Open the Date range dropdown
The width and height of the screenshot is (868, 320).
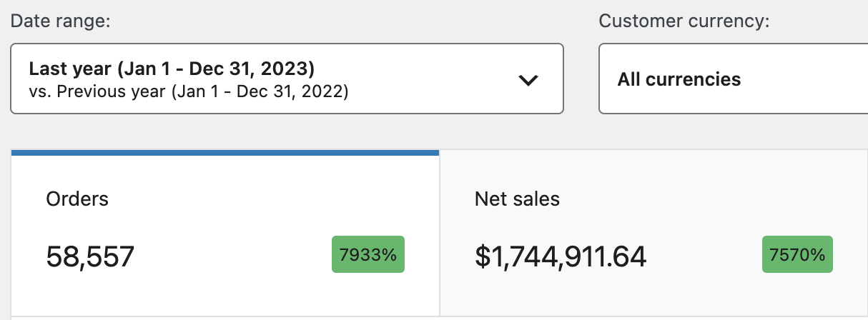(286, 79)
